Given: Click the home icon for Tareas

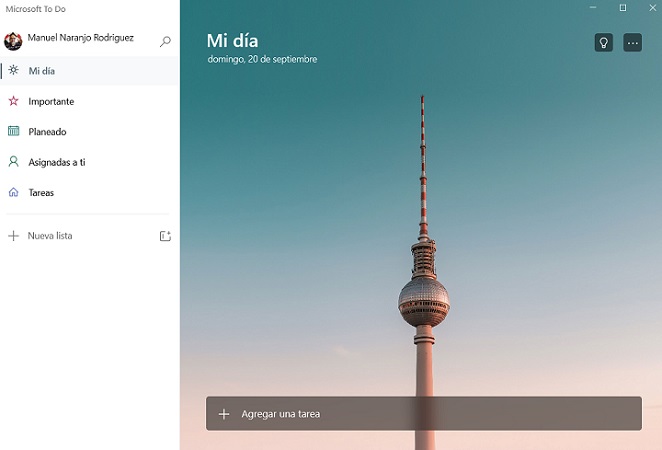Looking at the screenshot, I should [14, 192].
